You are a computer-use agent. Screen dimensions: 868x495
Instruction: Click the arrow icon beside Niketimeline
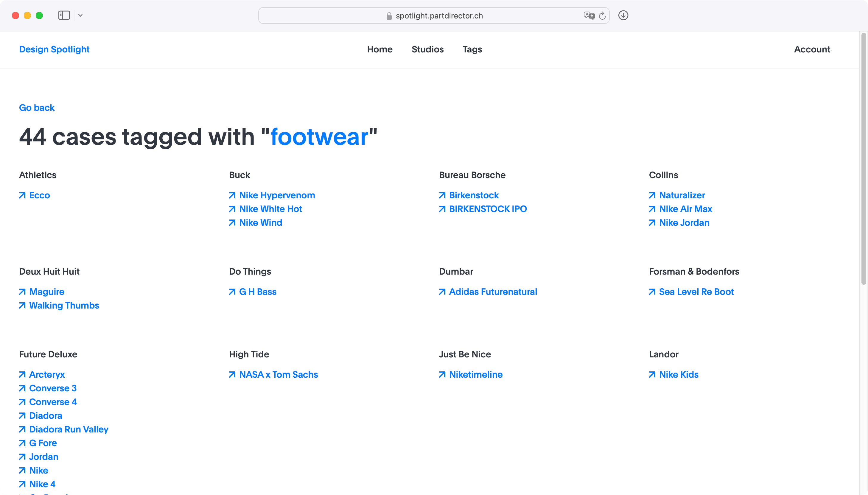pos(442,374)
